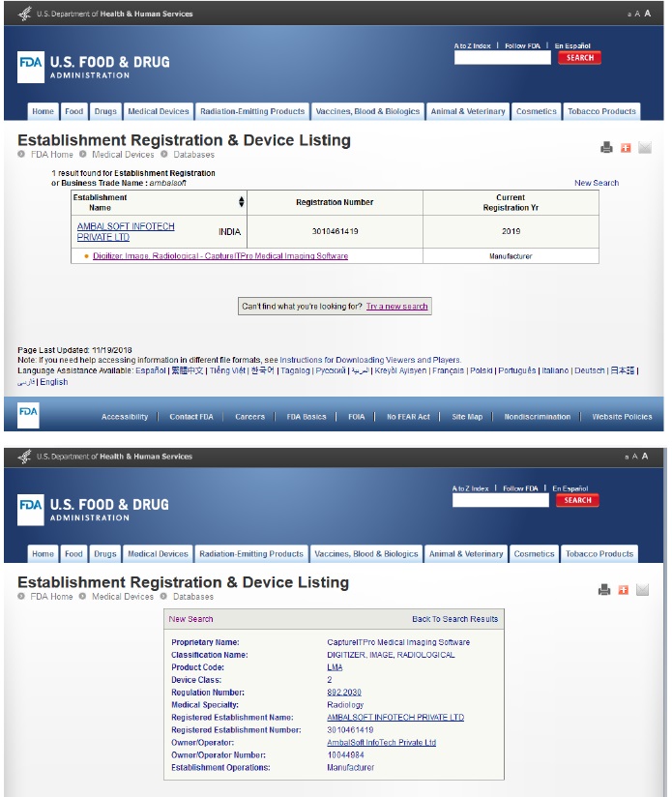Choose English language assistance link
This screenshot has height=797, width=672.
click(54, 382)
